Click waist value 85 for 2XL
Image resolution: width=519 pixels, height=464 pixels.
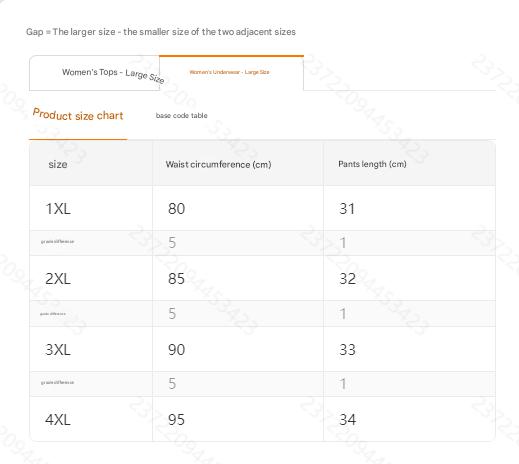(x=176, y=279)
